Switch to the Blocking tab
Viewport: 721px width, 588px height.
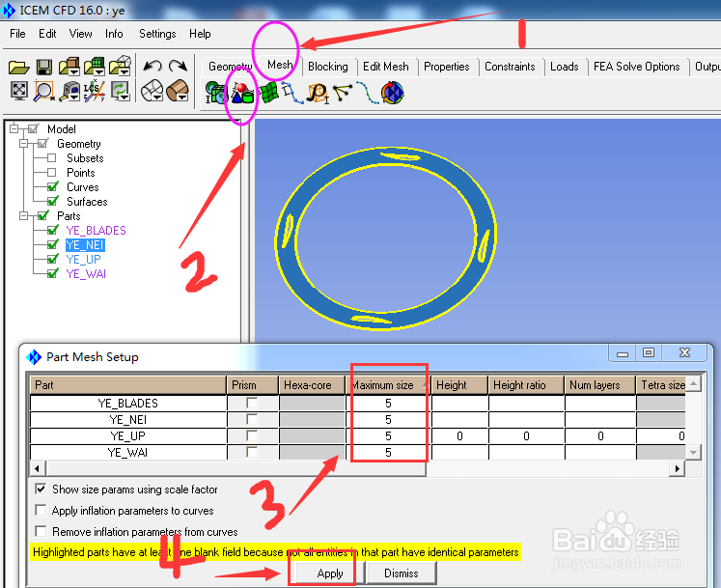[x=328, y=67]
